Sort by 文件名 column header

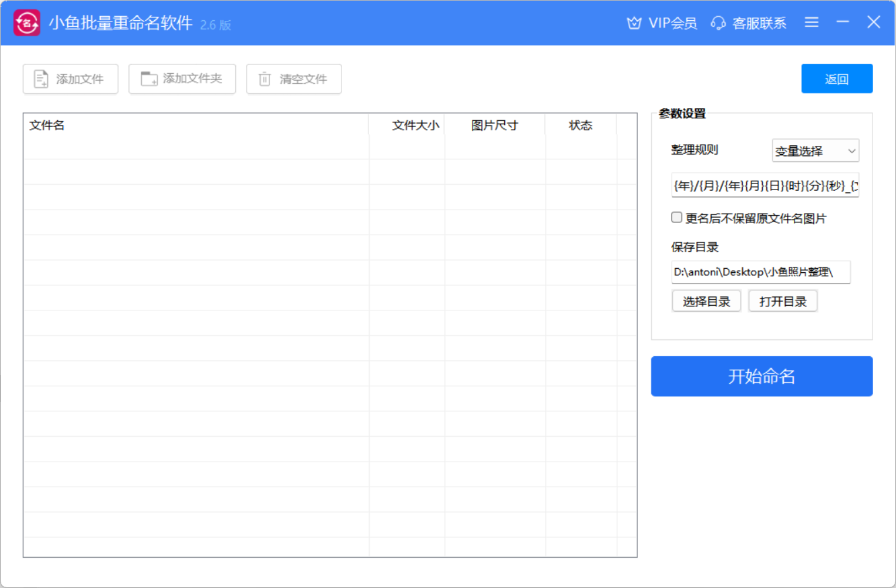click(x=195, y=125)
